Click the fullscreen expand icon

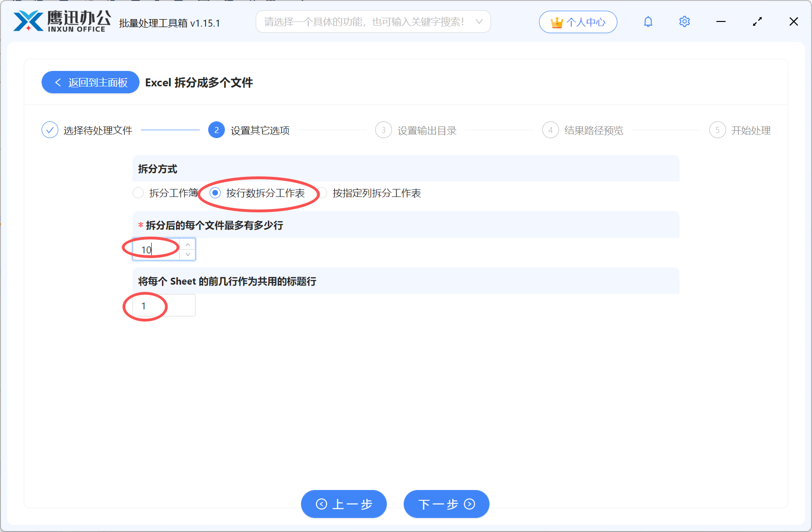[757, 21]
